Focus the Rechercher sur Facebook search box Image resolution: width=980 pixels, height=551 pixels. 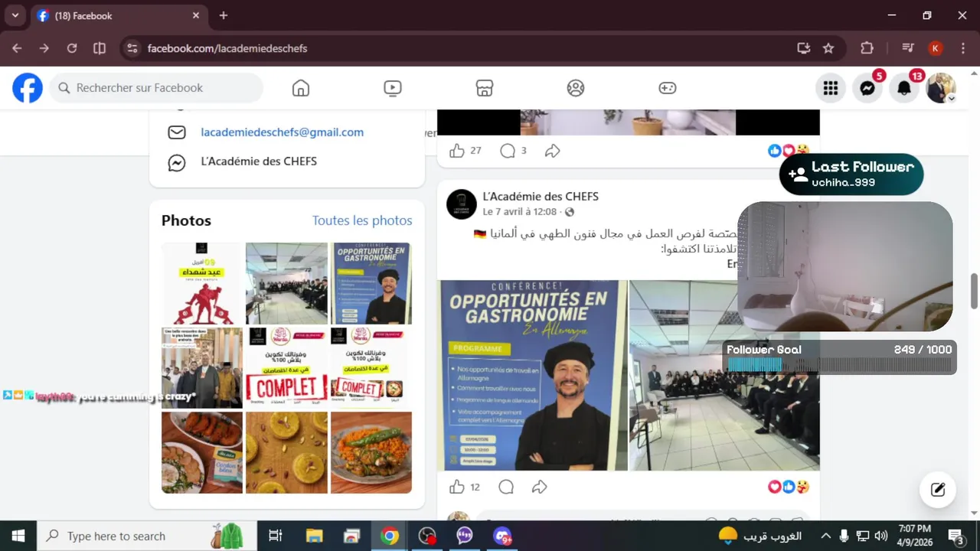pos(156,88)
